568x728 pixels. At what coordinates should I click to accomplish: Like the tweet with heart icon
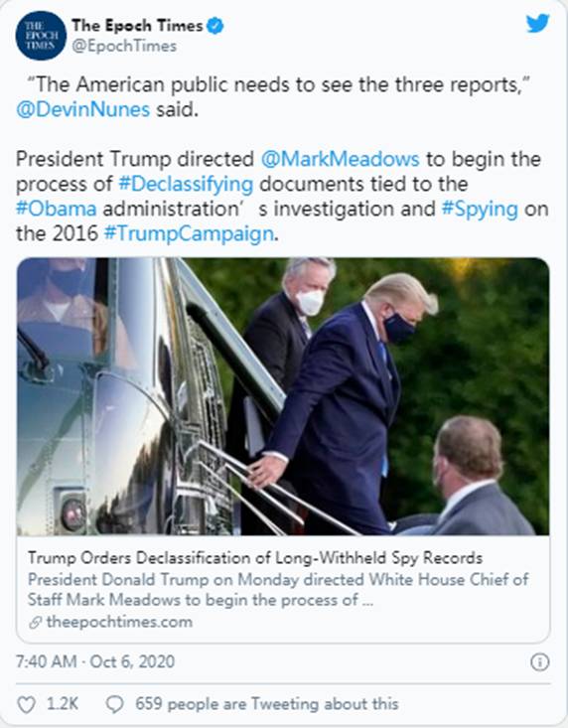(x=26, y=705)
